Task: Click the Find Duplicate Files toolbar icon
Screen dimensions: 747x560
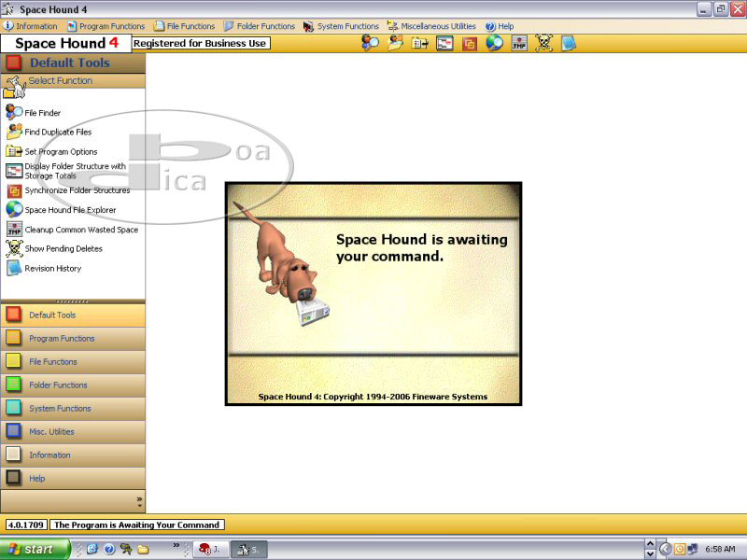Action: tap(396, 43)
